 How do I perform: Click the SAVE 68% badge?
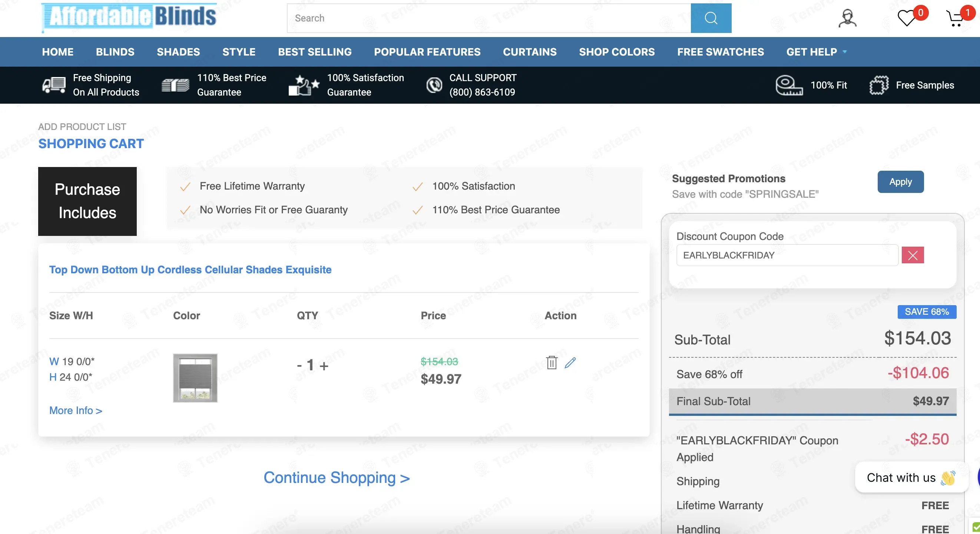(x=927, y=312)
